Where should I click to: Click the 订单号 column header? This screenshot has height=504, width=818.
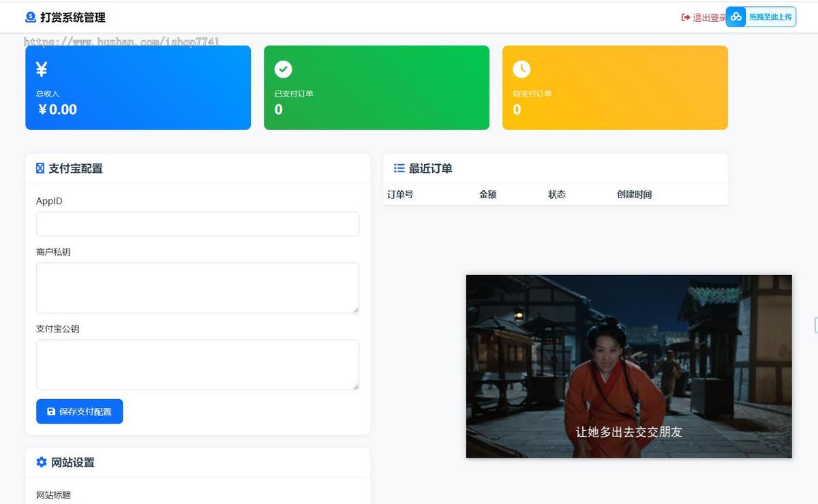[x=400, y=195]
